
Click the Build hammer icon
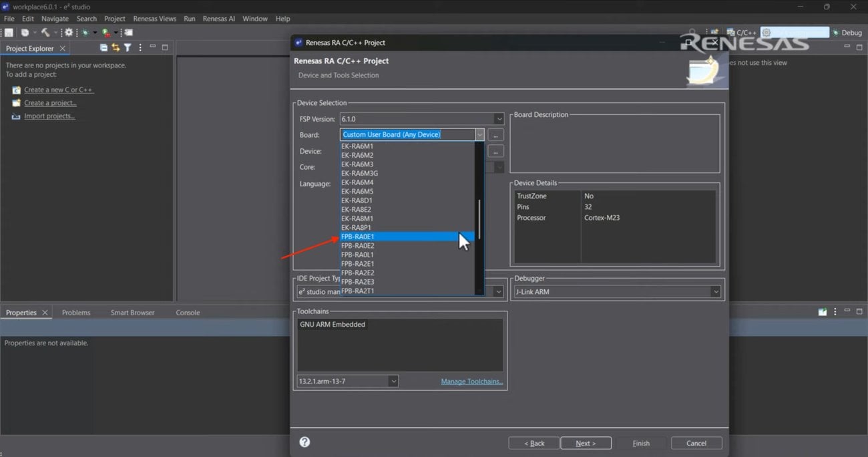45,33
